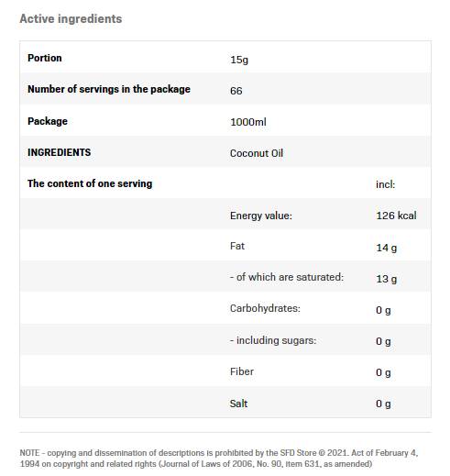Select the Package row label
The image size is (450, 476).
point(48,121)
